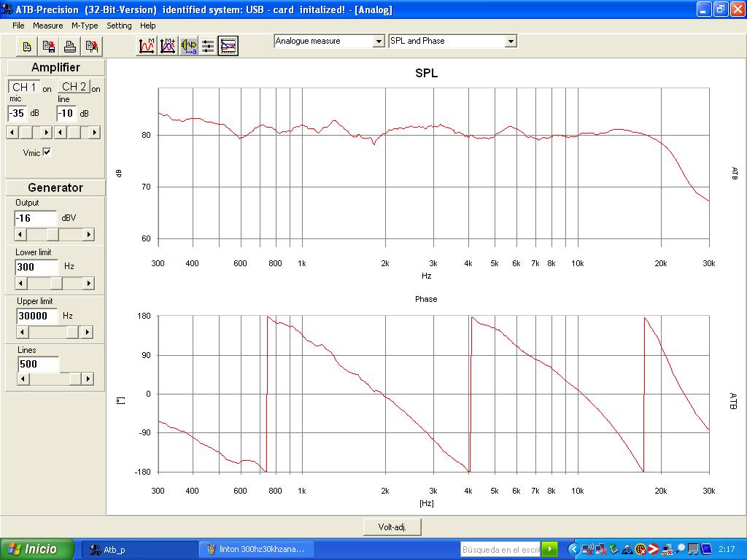Toggle the CH 2 channel button
Screen dimensions: 747x560
click(x=74, y=87)
